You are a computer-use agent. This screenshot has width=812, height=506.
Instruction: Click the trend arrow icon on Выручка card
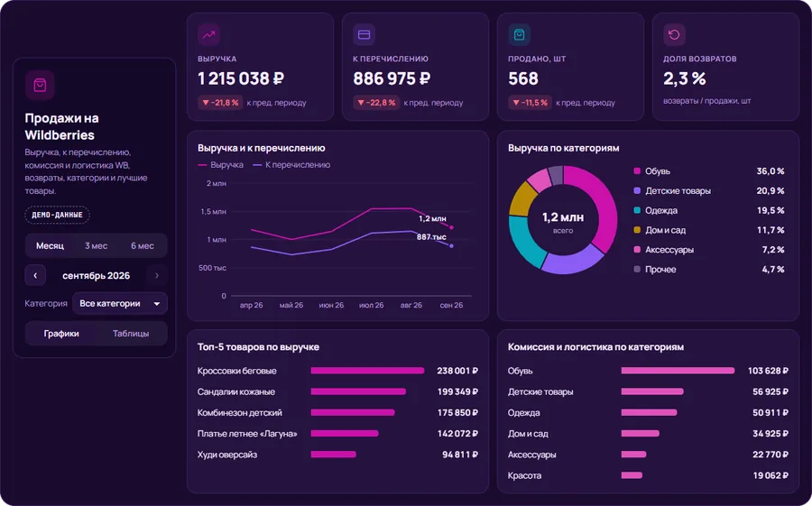[208, 34]
